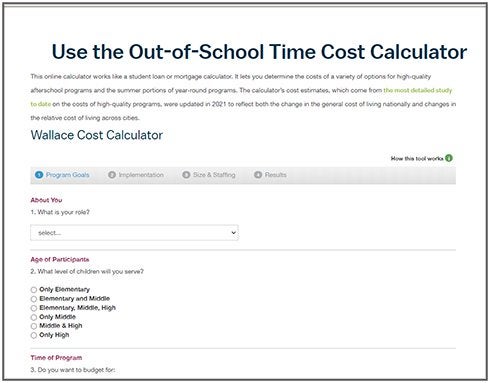The width and height of the screenshot is (490, 383).
Task: Select the Only Elementary radio option
Action: click(x=34, y=290)
